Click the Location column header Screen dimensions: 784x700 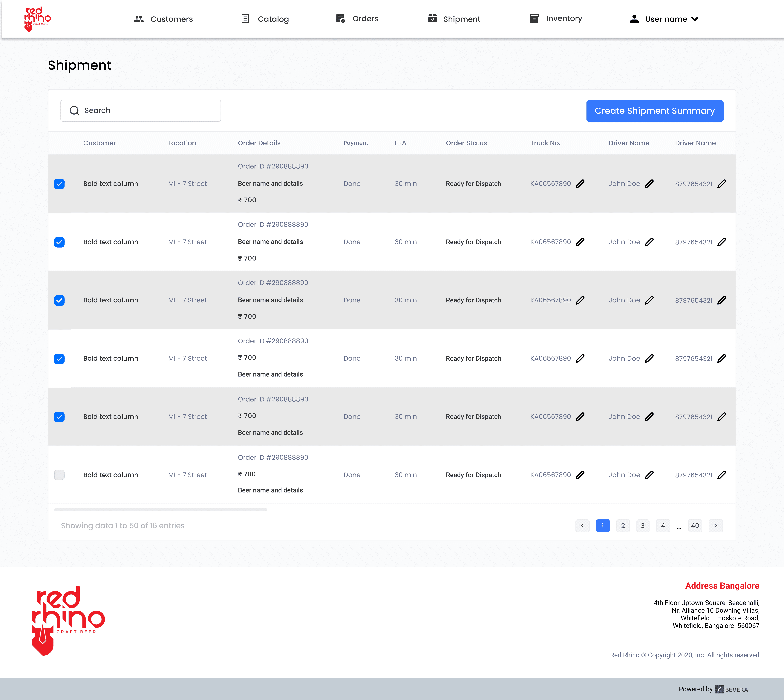182,143
